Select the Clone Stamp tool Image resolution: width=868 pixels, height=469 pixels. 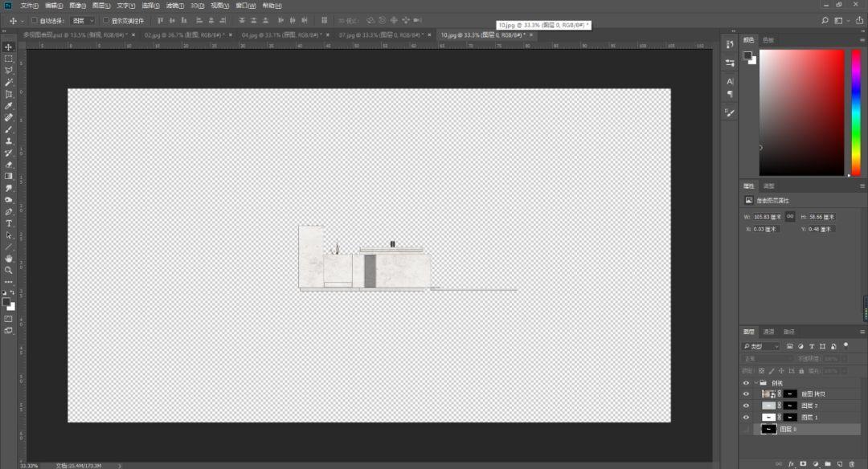click(x=8, y=141)
